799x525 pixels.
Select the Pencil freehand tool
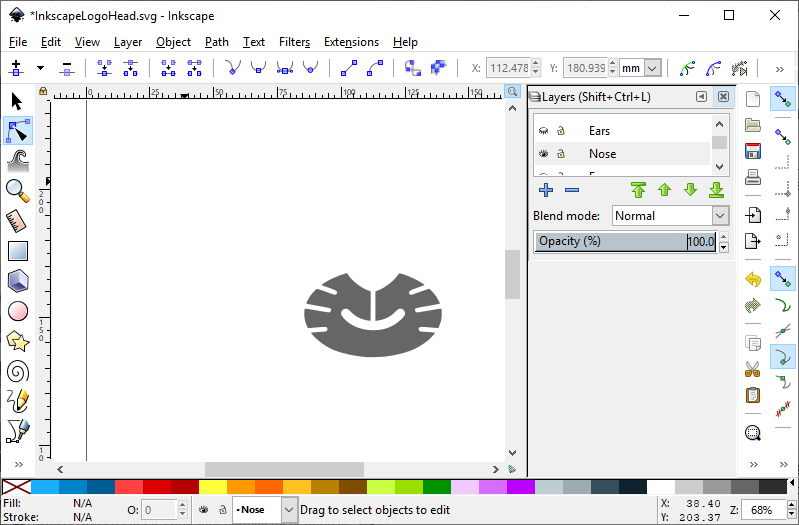pyautogui.click(x=18, y=401)
